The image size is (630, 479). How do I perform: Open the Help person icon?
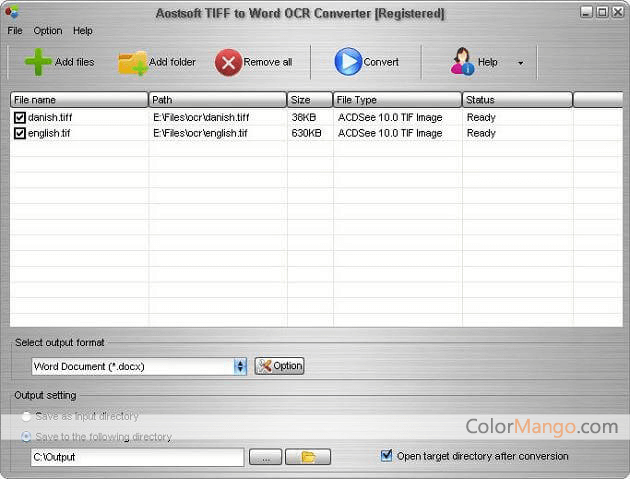tap(462, 61)
